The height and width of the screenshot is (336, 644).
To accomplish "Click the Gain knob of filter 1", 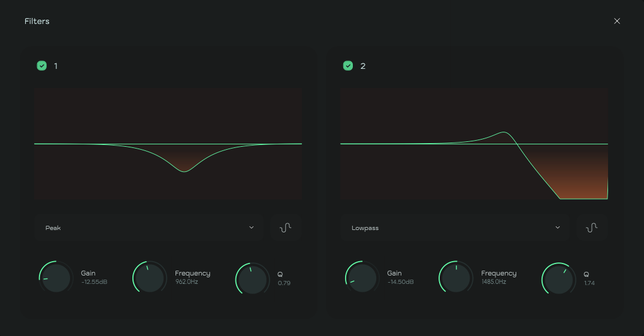I will pyautogui.click(x=56, y=278).
